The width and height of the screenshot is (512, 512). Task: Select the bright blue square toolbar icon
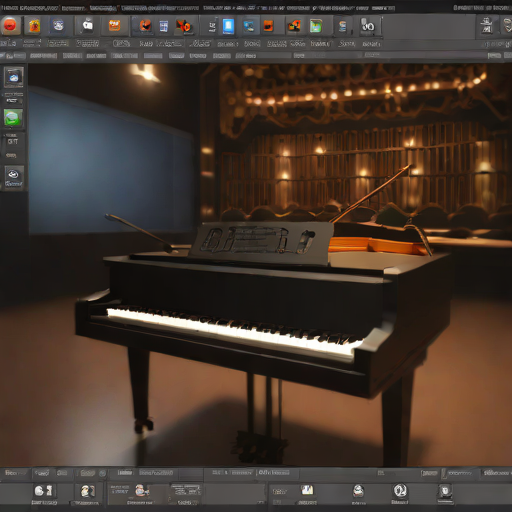point(228,26)
